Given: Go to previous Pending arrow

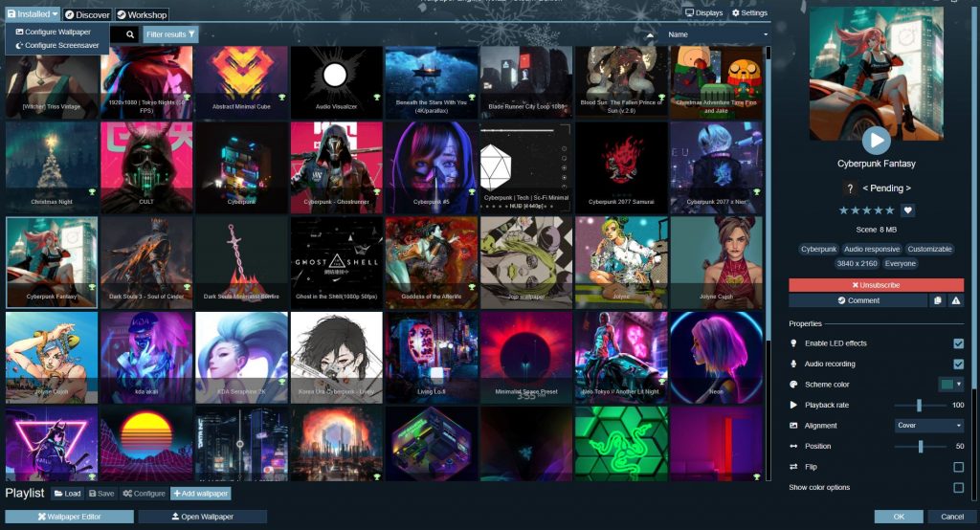Looking at the screenshot, I should tap(865, 188).
